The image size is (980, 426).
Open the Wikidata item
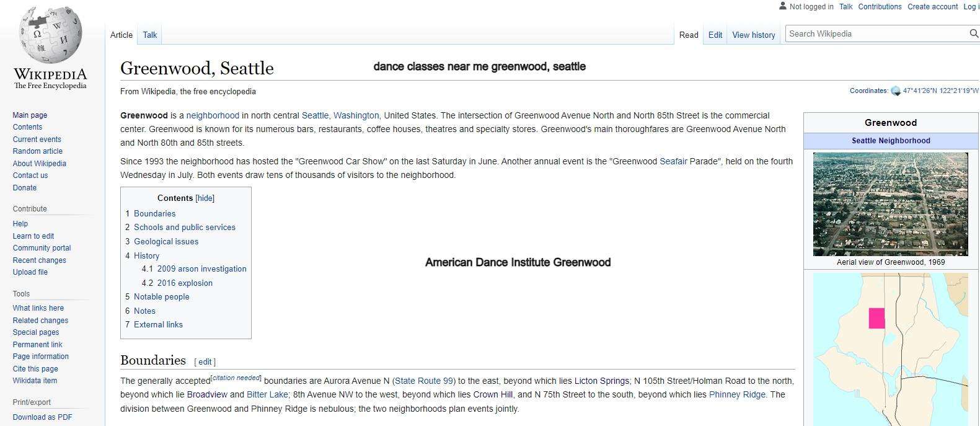[x=35, y=381]
